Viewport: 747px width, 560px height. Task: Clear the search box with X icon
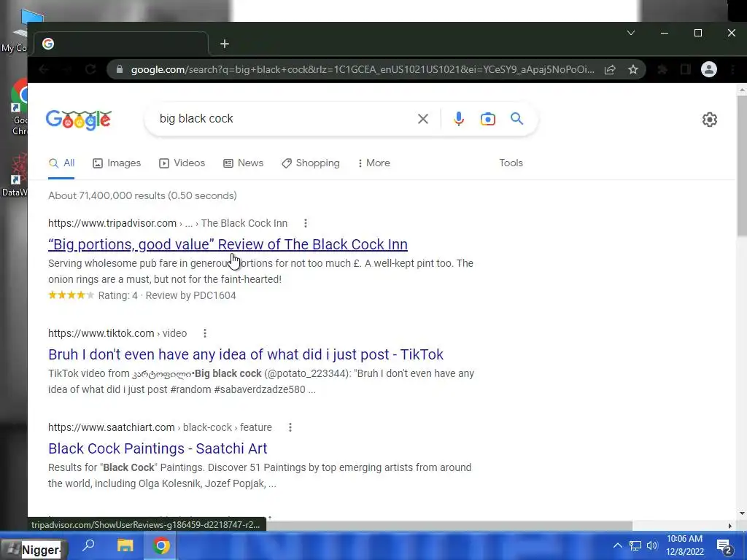tap(422, 119)
